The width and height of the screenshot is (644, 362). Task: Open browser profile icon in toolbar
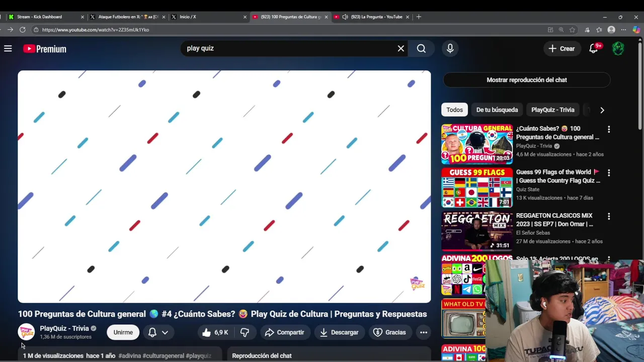[611, 30]
